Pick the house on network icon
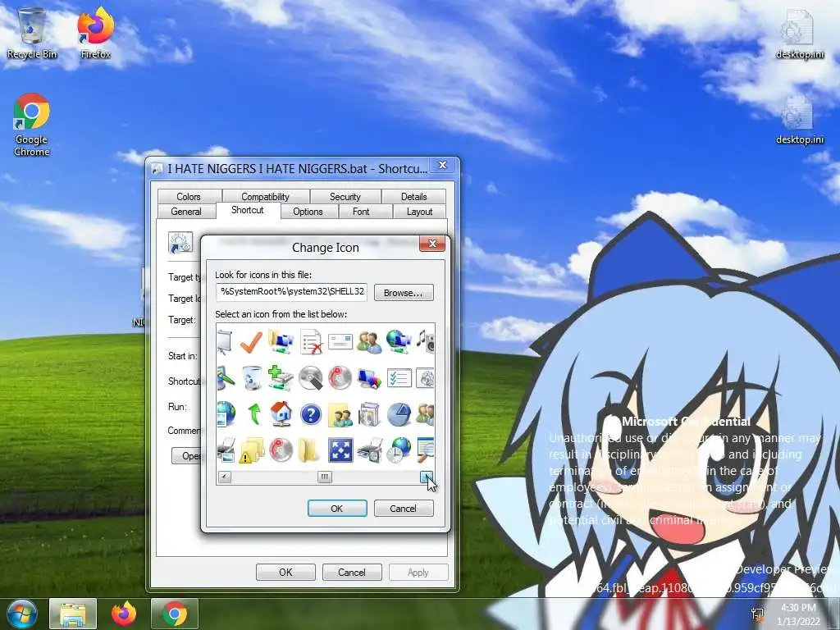The width and height of the screenshot is (840, 630). pyautogui.click(x=281, y=413)
